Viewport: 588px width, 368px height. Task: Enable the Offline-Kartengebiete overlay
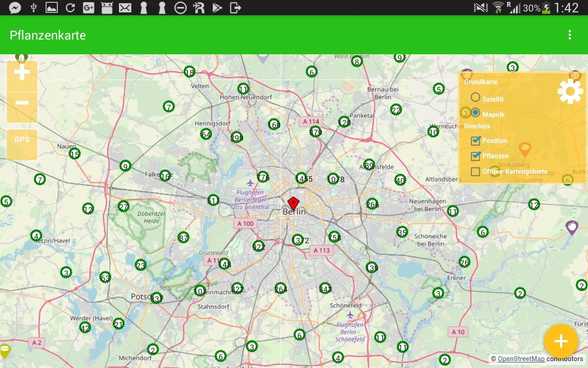475,172
